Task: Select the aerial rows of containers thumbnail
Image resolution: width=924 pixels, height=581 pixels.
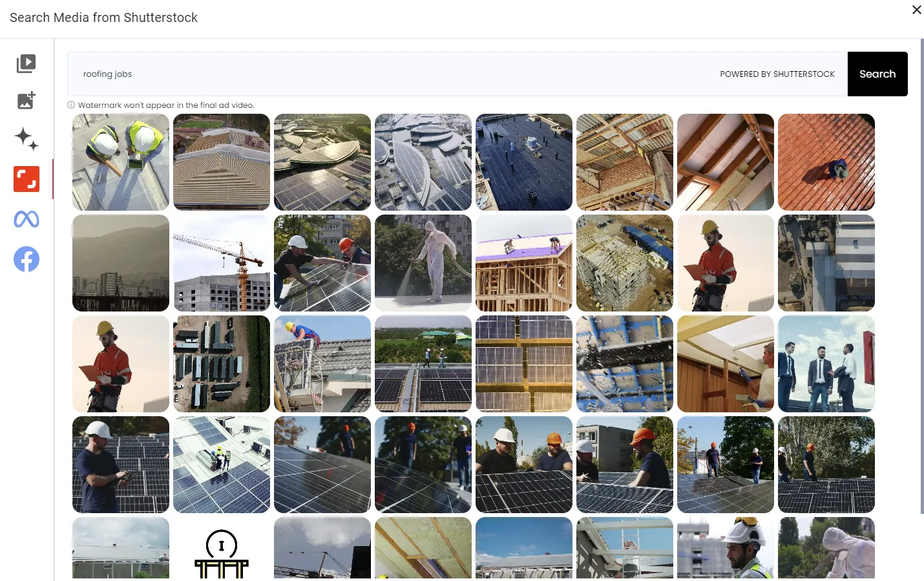Action: pyautogui.click(x=222, y=364)
